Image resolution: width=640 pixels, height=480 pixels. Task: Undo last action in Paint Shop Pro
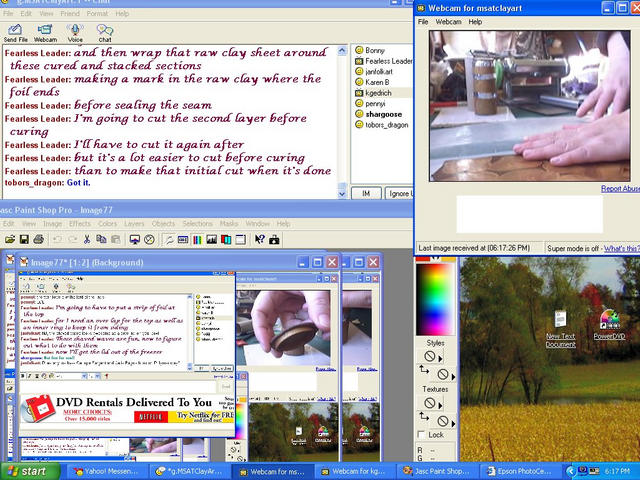[58, 240]
